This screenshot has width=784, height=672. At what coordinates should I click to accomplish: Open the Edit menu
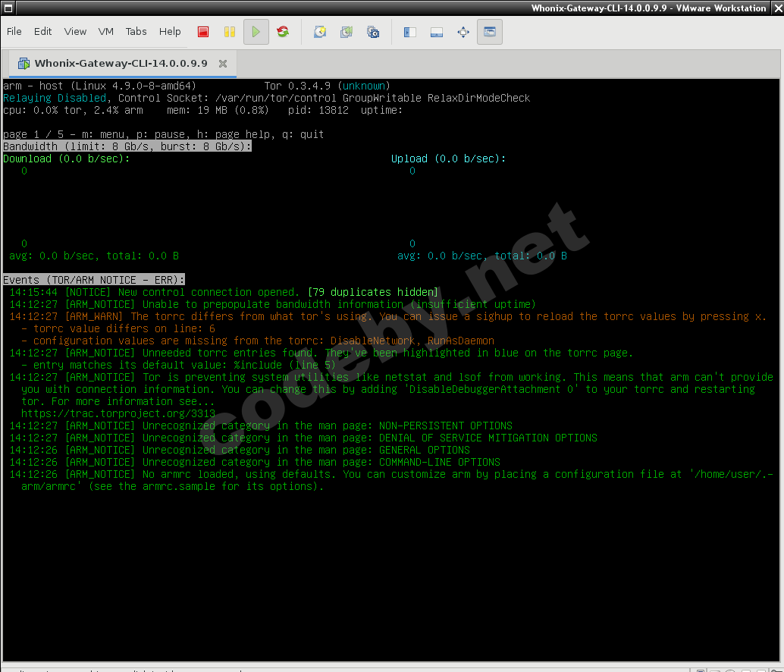(x=42, y=32)
